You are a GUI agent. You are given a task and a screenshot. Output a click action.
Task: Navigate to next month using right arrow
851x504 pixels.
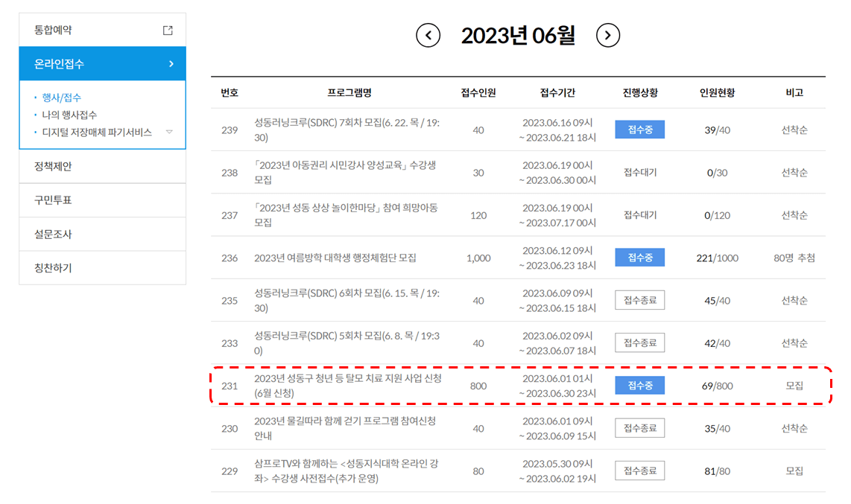[608, 34]
